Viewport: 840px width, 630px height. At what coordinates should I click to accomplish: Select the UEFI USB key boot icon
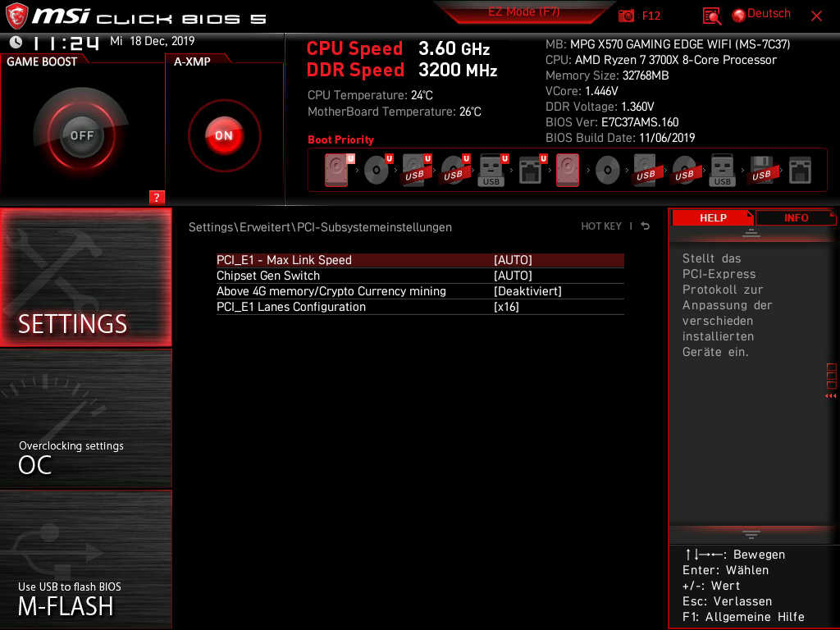493,171
